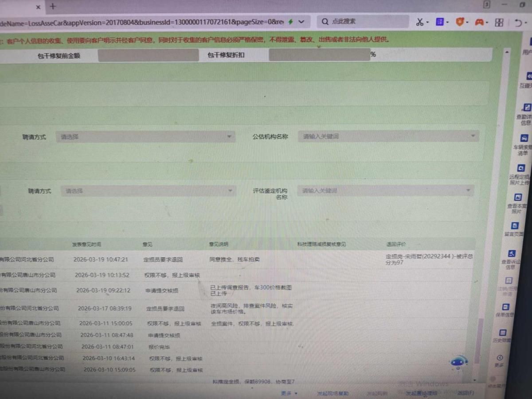Open the game controller browser extension
This screenshot has width=532, height=399.
(479, 22)
